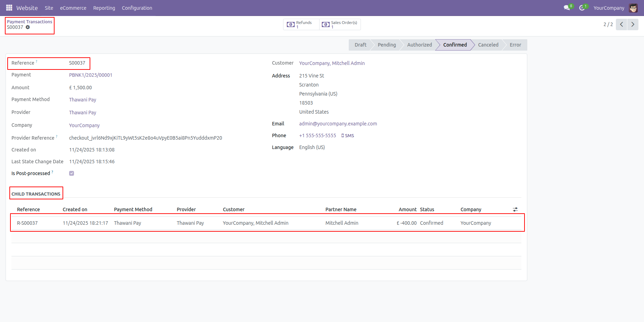The height and width of the screenshot is (322, 644).
Task: Toggle the Is Post-processed checkbox
Action: point(72,173)
